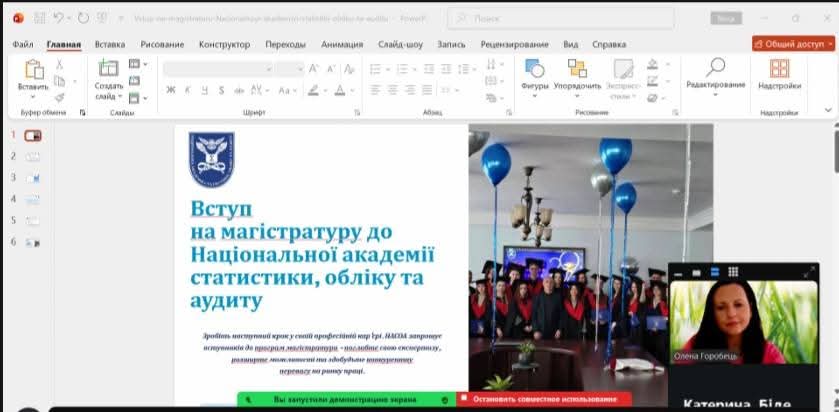
Task: Open the Shapes (Фигуры) gallery
Action: point(535,69)
